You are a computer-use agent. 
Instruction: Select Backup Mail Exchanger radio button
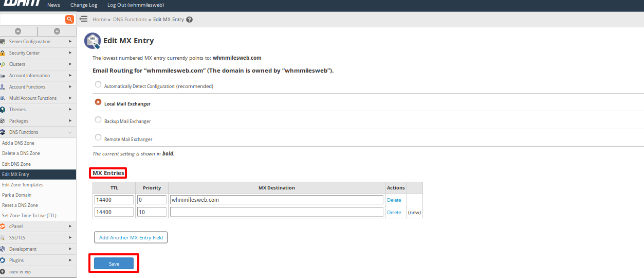tap(98, 120)
